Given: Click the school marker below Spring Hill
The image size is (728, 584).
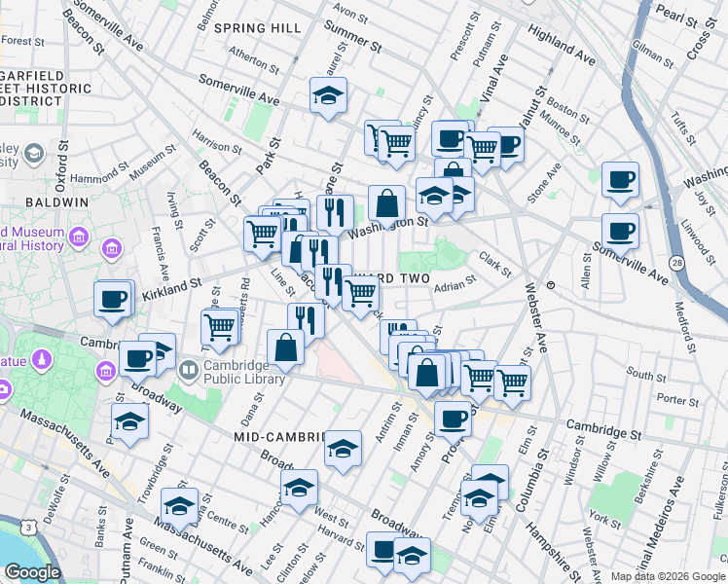Looking at the screenshot, I should [328, 95].
